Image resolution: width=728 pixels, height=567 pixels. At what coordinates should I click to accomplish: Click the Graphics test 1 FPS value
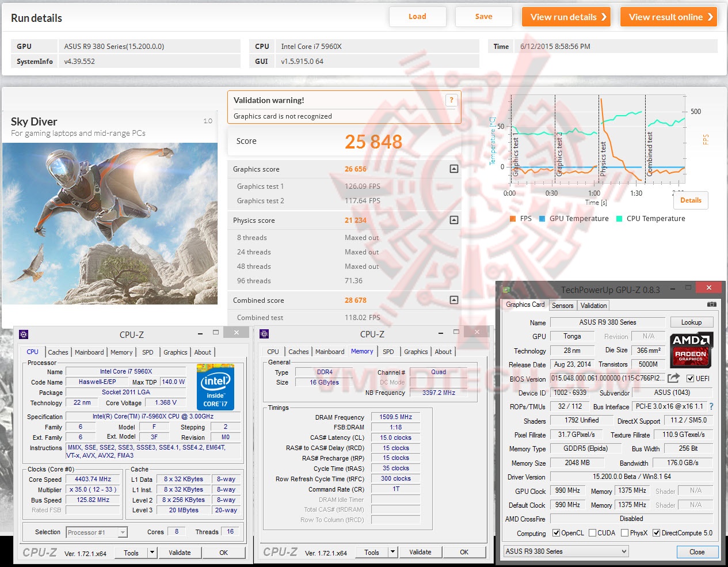[363, 187]
